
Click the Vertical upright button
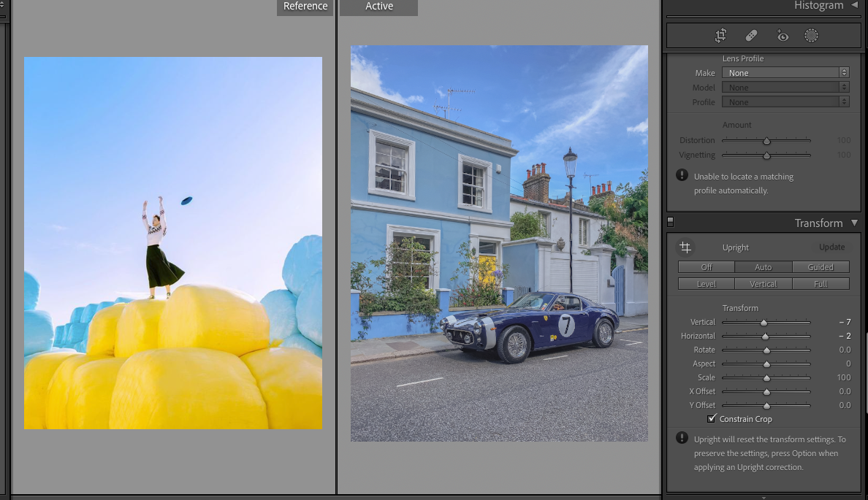764,284
